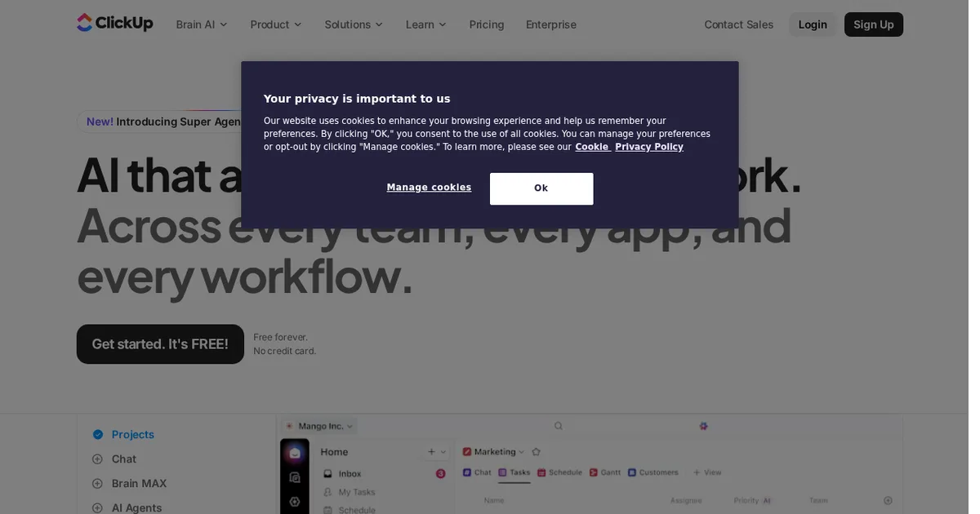The width and height of the screenshot is (980, 514).
Task: Switch to the Tasks view tab
Action: click(514, 472)
